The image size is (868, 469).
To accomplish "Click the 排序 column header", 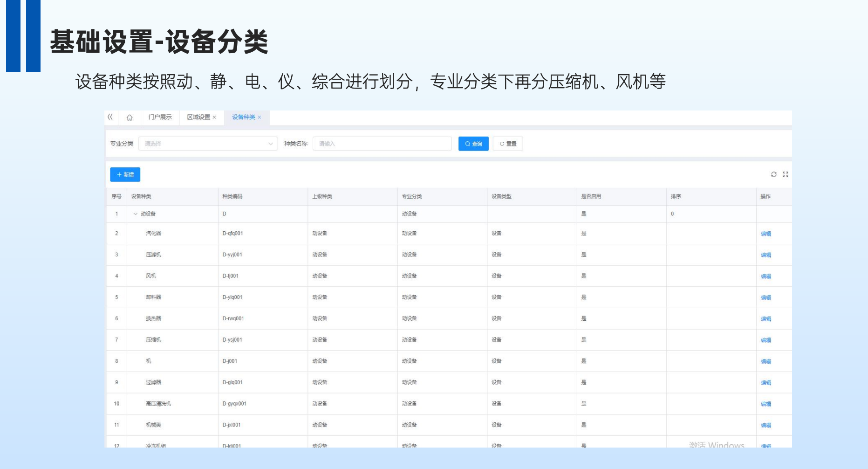I will pyautogui.click(x=676, y=196).
